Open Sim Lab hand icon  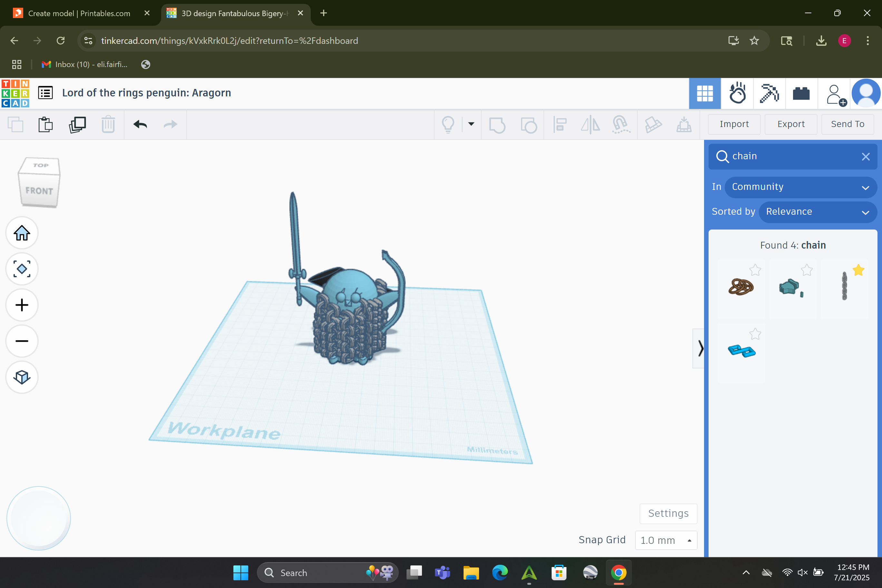pos(737,93)
